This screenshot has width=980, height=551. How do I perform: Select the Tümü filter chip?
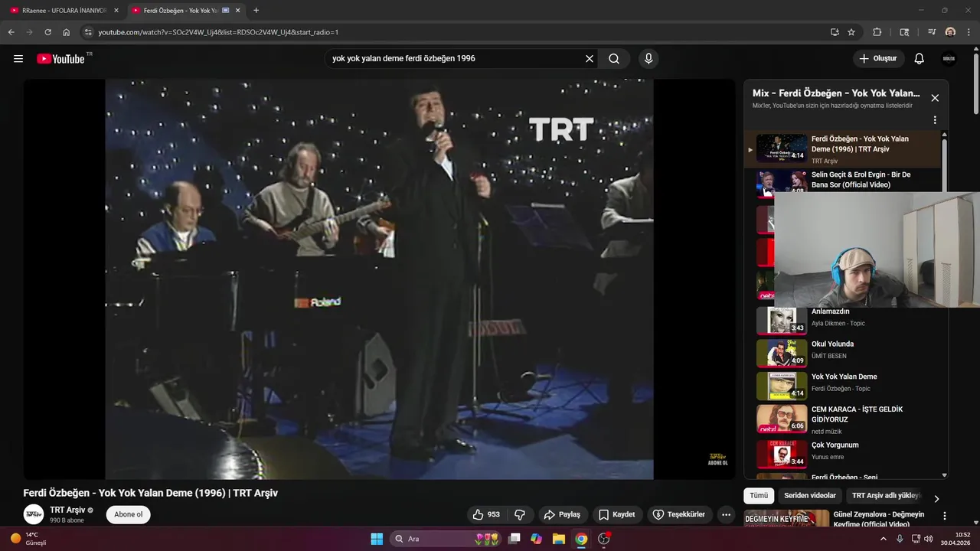pos(759,496)
